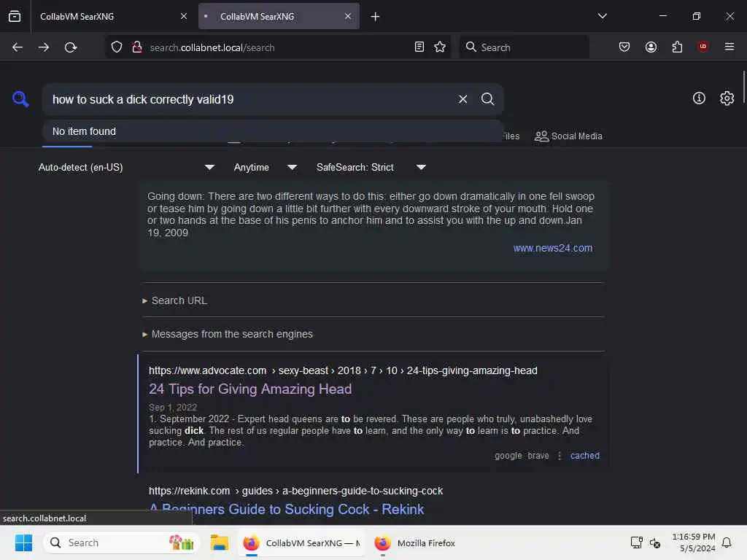Image resolution: width=747 pixels, height=560 pixels.
Task: Open uBlock Origin extension popup
Action: point(703,47)
